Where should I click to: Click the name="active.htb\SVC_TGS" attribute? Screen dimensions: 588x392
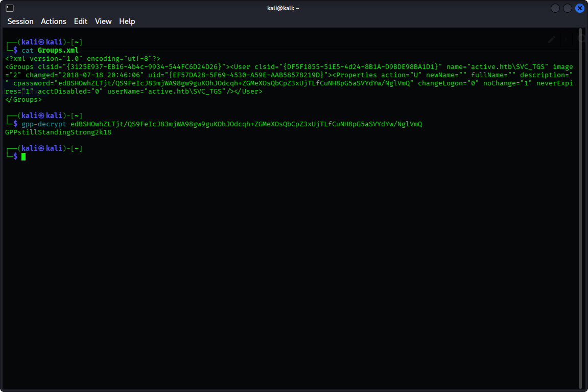click(x=497, y=67)
